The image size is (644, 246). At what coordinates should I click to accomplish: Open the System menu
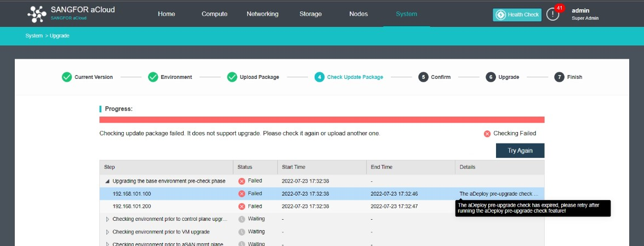point(406,14)
